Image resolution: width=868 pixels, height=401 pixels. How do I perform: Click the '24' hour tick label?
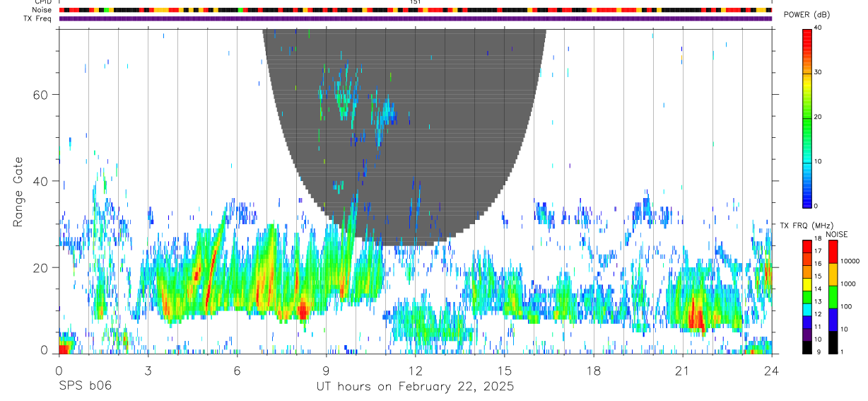(772, 370)
